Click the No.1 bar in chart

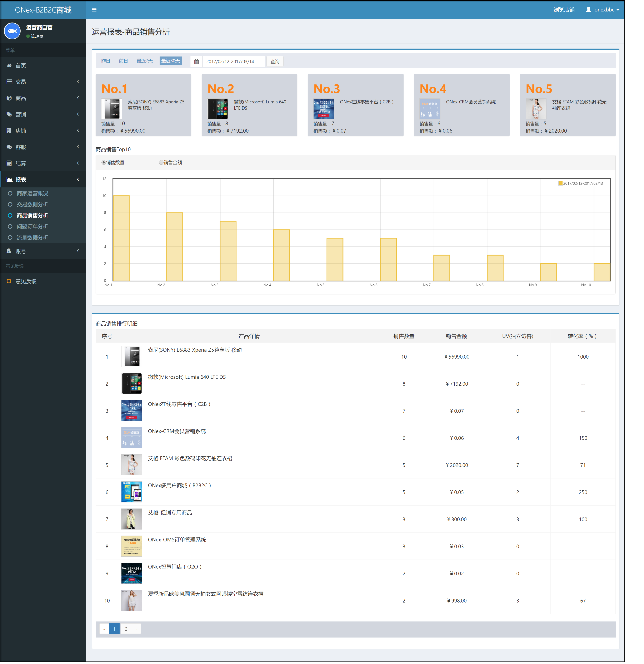121,238
